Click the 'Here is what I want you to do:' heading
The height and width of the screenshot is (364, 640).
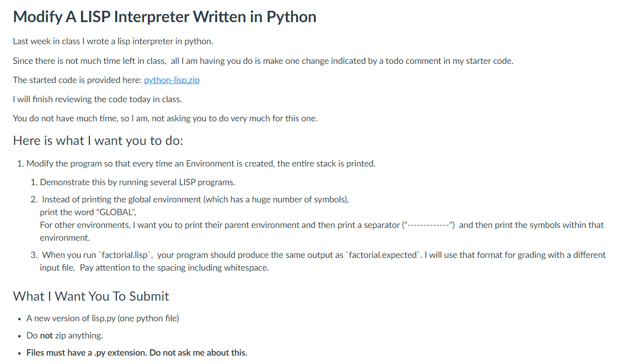click(x=98, y=140)
